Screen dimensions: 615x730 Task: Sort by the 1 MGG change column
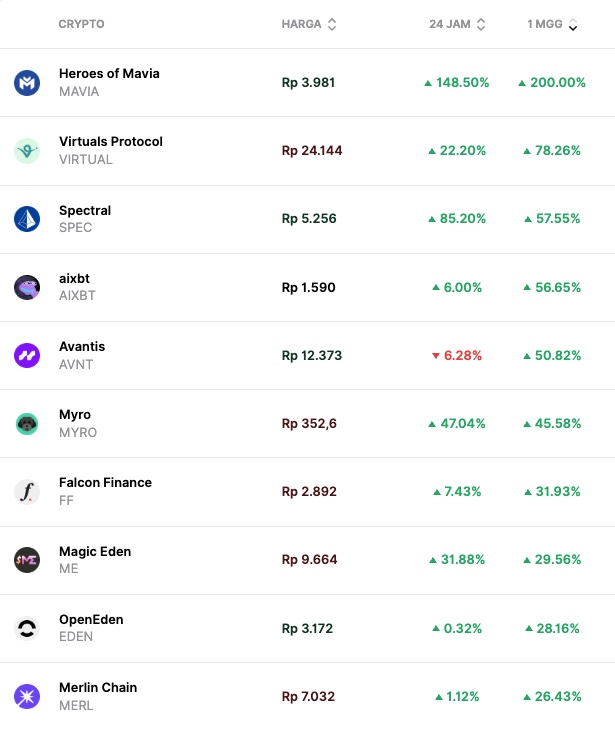tap(552, 24)
